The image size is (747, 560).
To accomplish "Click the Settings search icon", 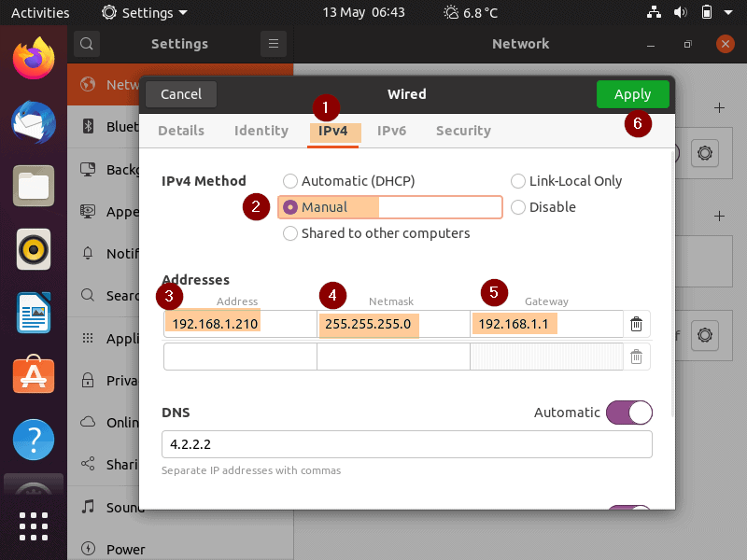I will point(87,44).
